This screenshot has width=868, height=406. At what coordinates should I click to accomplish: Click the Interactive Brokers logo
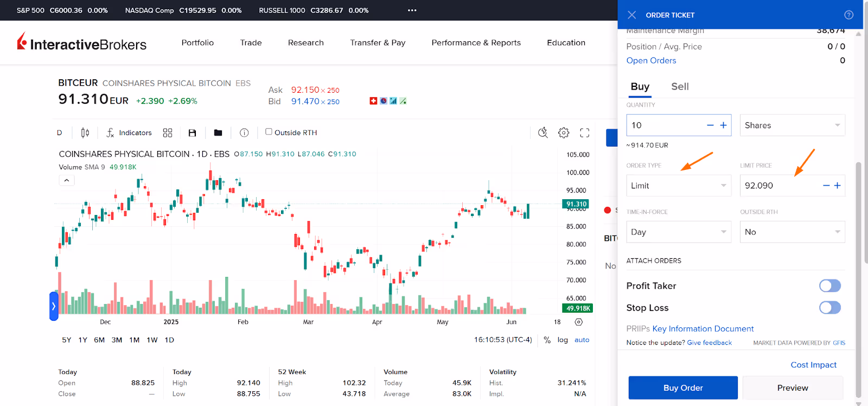point(82,43)
